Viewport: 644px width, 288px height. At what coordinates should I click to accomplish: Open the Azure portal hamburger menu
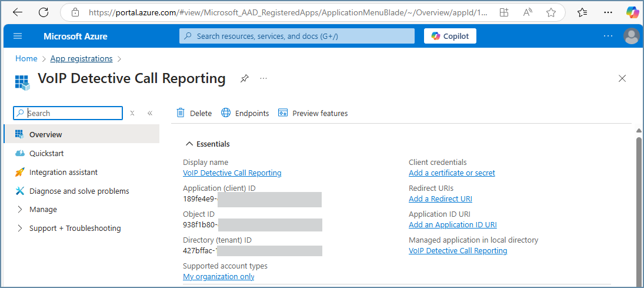(18, 36)
